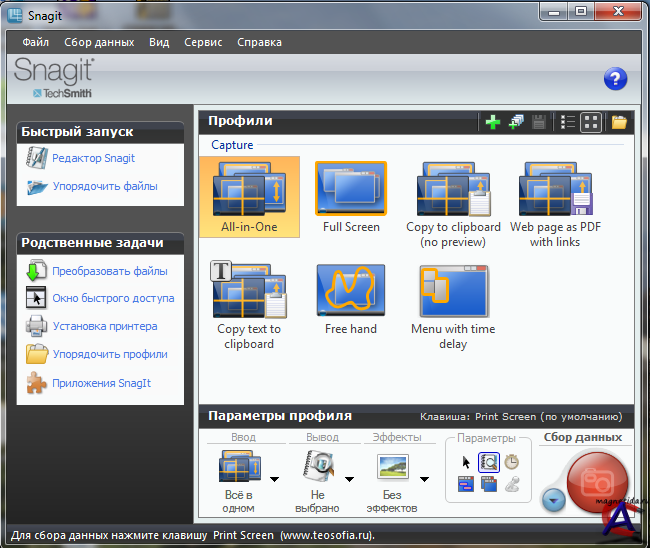Click the Всё в одном input icon
This screenshot has width=650, height=548.
point(240,466)
